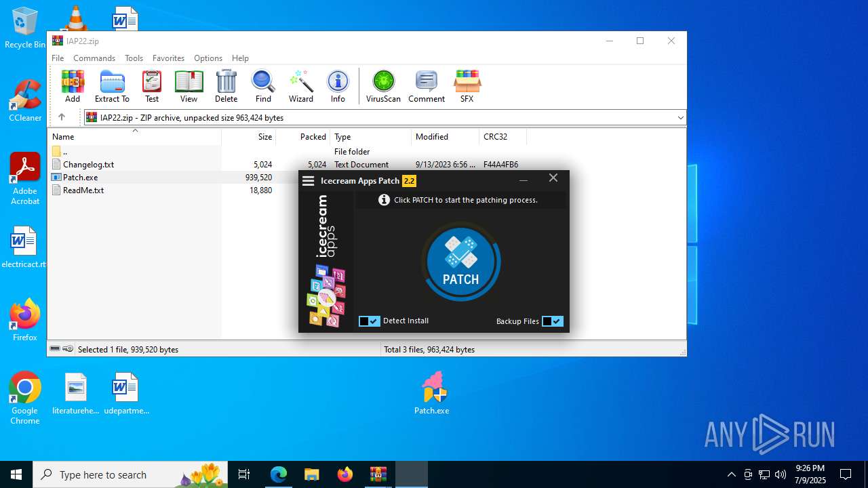Viewport: 868px width, 488px height.
Task: Run the Test archive tool
Action: tap(152, 86)
